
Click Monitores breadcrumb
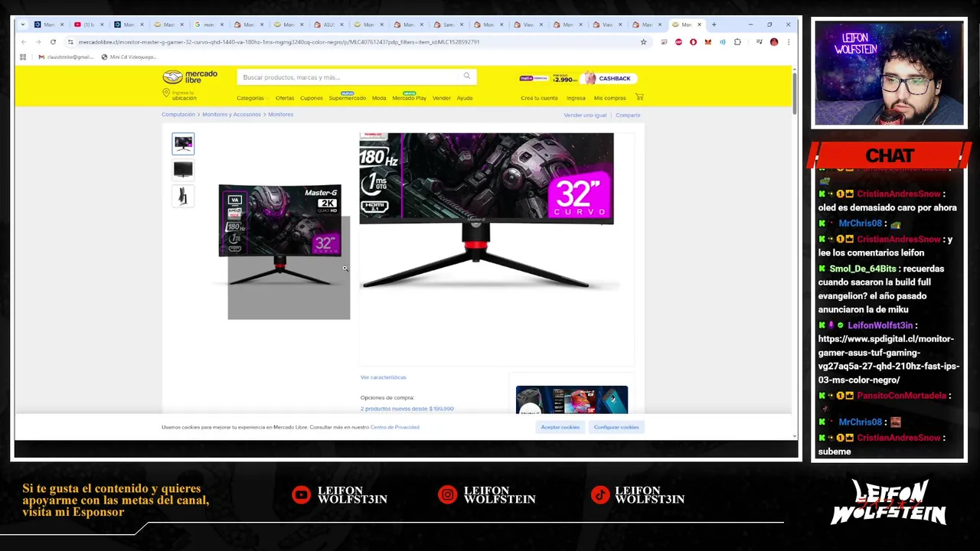[280, 114]
